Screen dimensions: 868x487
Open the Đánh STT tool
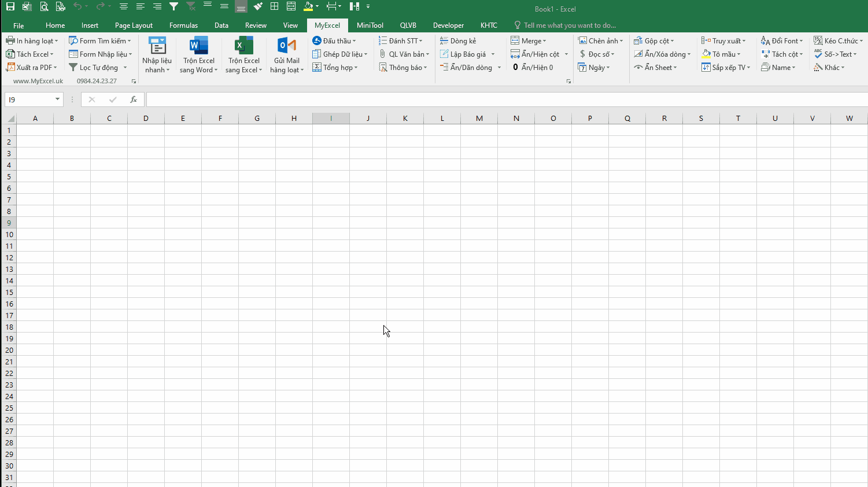[x=401, y=40]
